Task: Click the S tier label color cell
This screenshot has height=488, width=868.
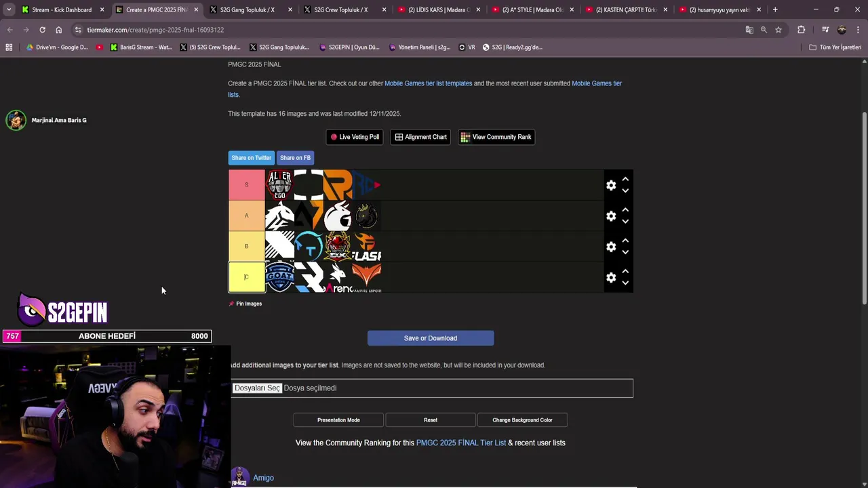Action: [x=247, y=185]
